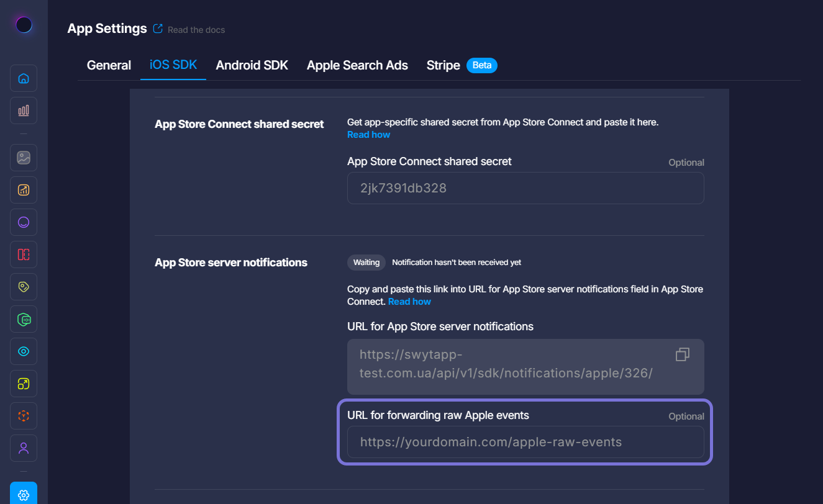
Task: Open the green camera-like sidebar icon
Action: 24,319
